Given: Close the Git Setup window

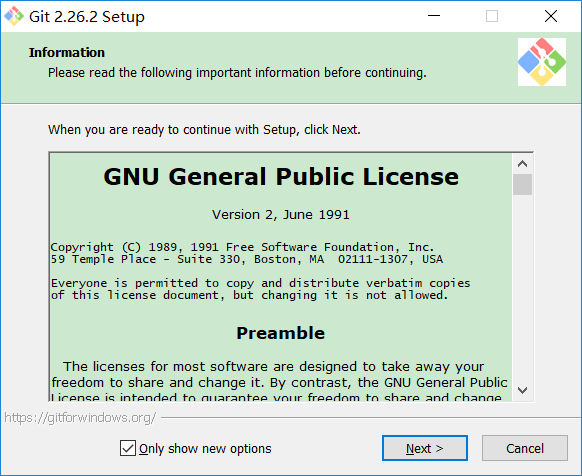Looking at the screenshot, I should point(551,16).
